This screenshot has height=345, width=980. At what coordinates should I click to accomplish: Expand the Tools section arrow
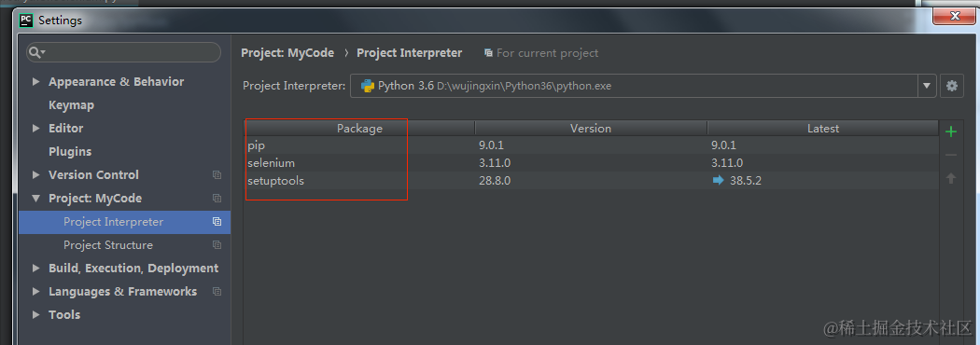tap(35, 314)
